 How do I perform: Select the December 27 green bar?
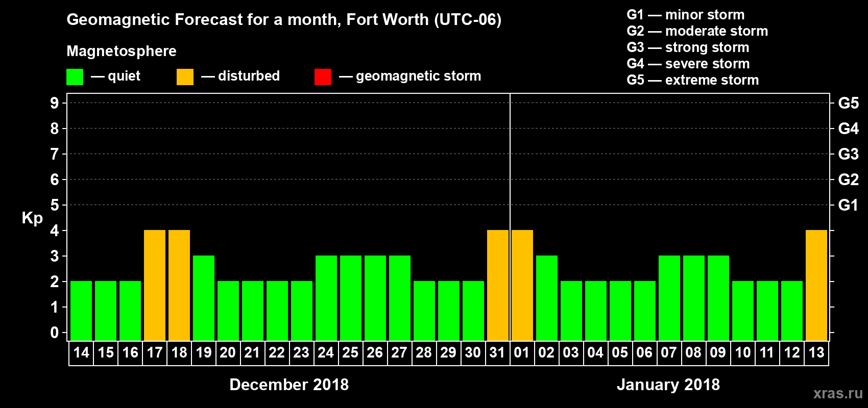[400, 298]
